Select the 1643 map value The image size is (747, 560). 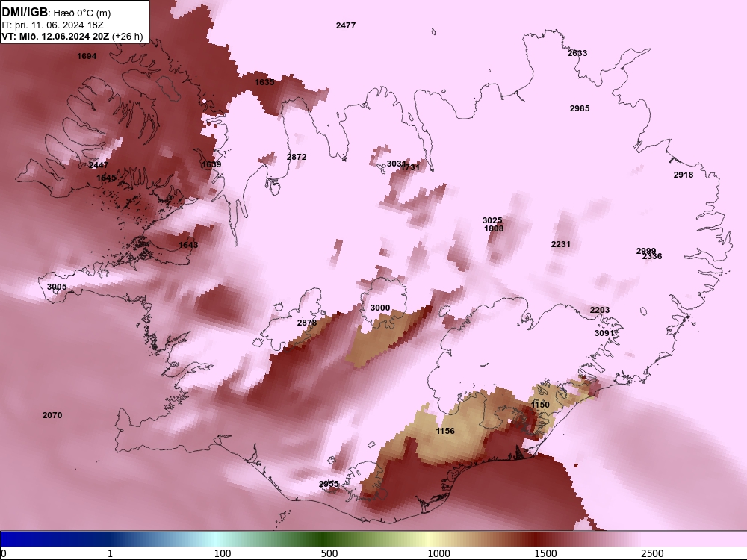[188, 245]
